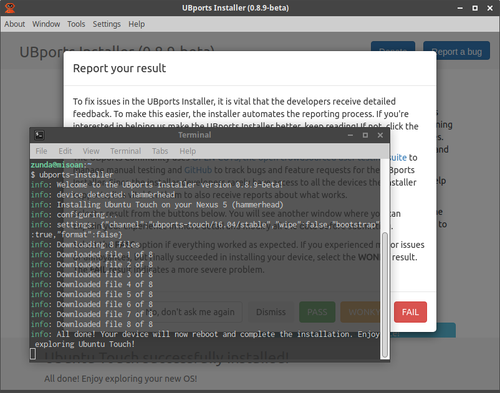Image resolution: width=500 pixels, height=393 pixels.
Task: Click the 'Installing Ubuntu Touch on your Nexus 5' line
Action: point(157,205)
